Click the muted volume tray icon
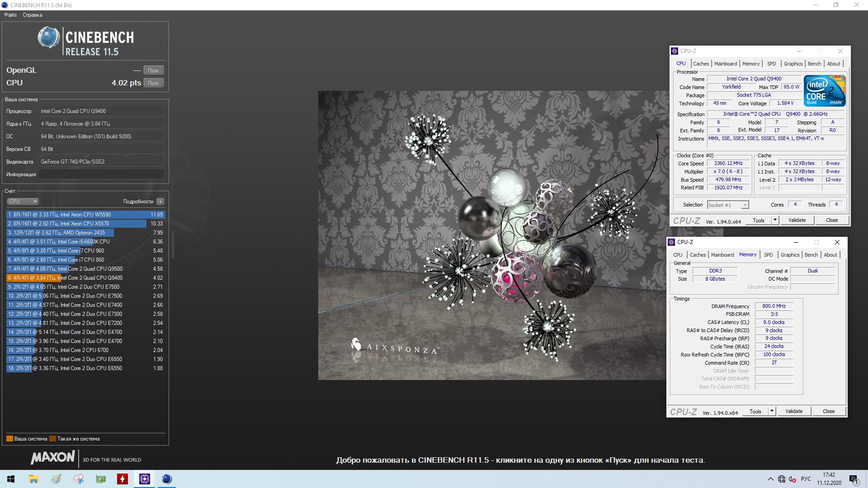The height and width of the screenshot is (488, 868). 792,479
